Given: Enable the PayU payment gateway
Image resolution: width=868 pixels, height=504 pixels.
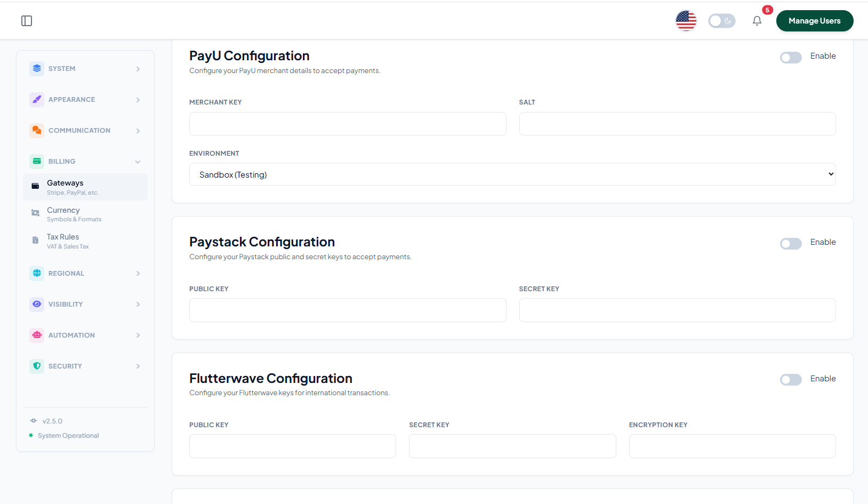Looking at the screenshot, I should 791,57.
